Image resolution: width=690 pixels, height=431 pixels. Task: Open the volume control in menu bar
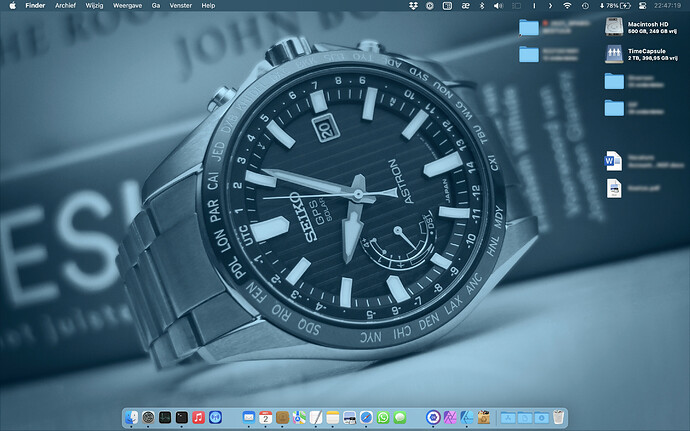tap(498, 6)
